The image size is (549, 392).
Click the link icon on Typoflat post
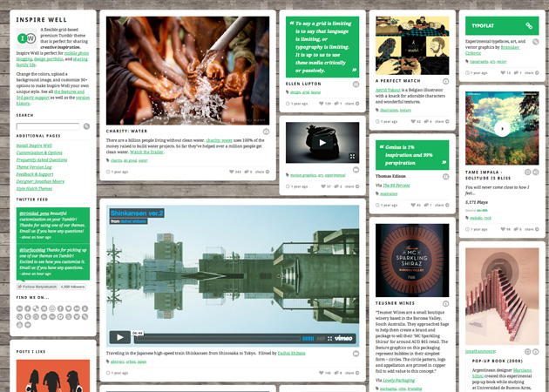point(528,26)
